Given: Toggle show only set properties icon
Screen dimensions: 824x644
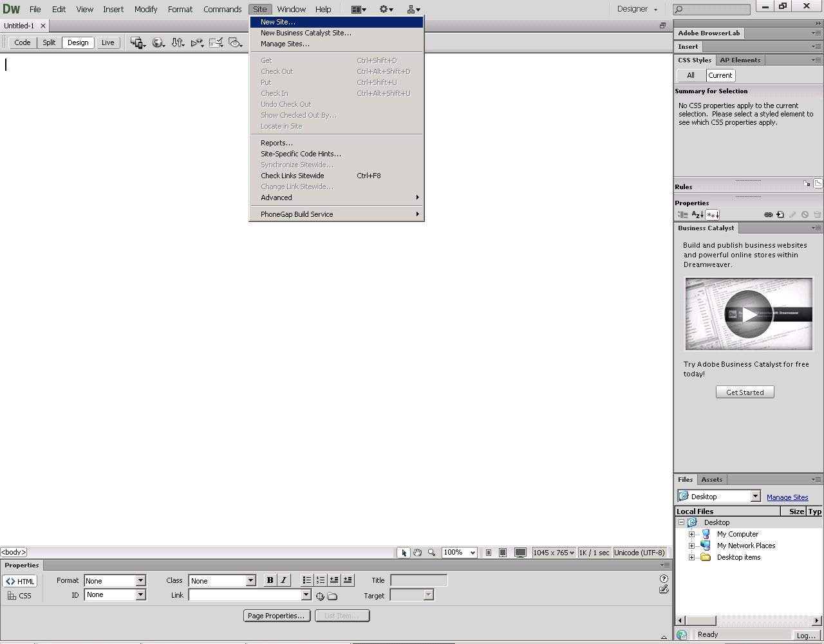Looking at the screenshot, I should coord(713,215).
